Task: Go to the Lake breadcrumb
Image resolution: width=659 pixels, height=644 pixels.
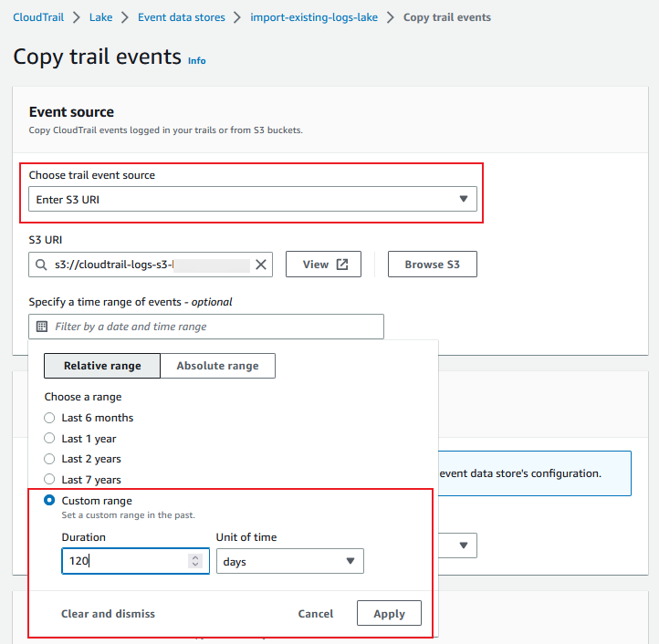Action: pyautogui.click(x=101, y=17)
